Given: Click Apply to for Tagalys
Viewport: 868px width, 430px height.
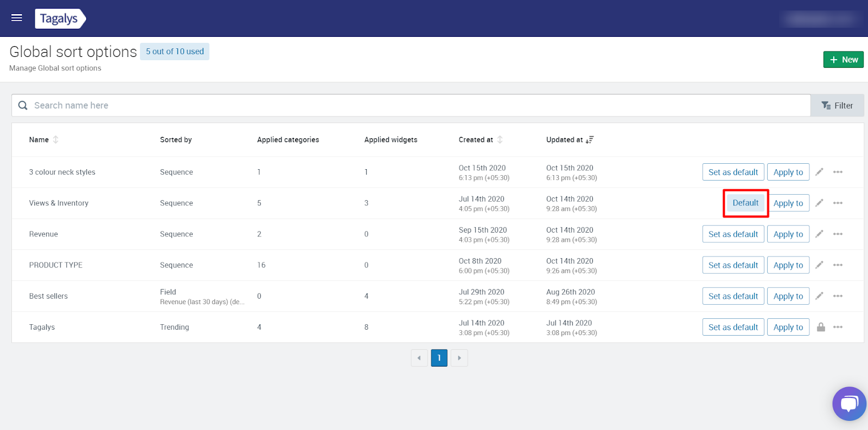Looking at the screenshot, I should coord(788,327).
